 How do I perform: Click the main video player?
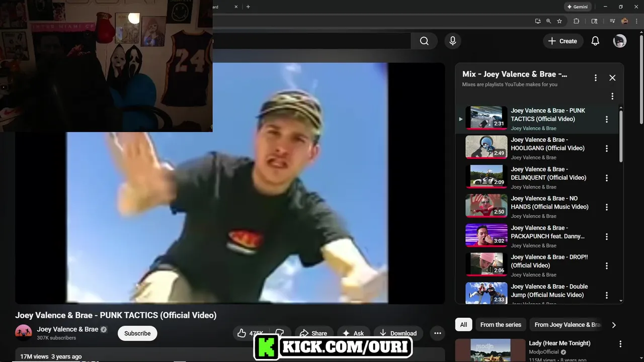pyautogui.click(x=230, y=183)
